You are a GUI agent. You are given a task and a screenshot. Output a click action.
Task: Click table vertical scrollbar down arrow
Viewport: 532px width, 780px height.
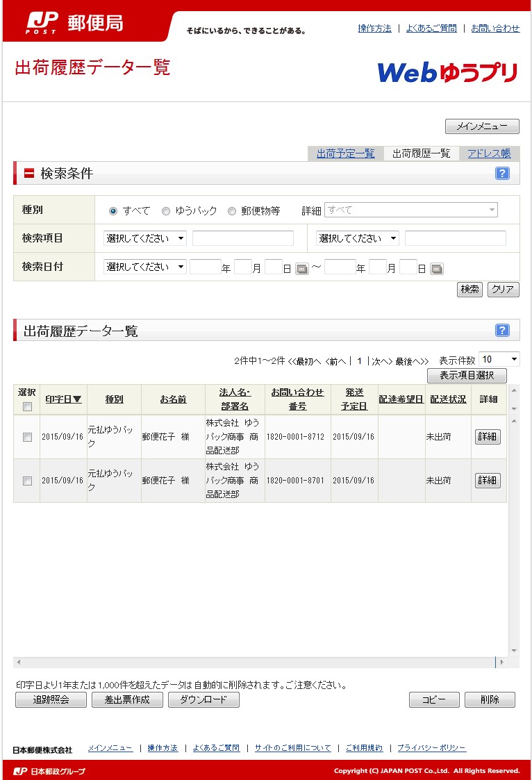click(514, 651)
